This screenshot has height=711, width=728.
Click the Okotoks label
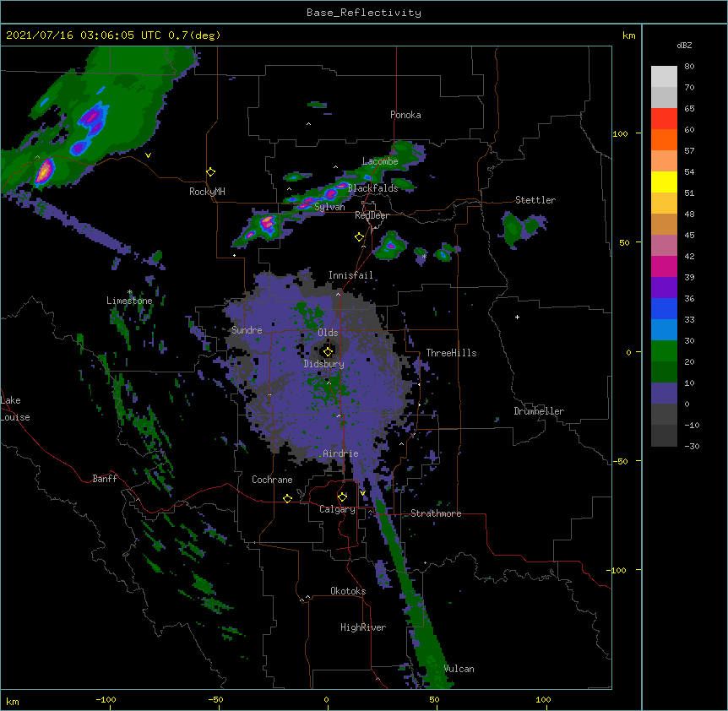[x=348, y=591]
